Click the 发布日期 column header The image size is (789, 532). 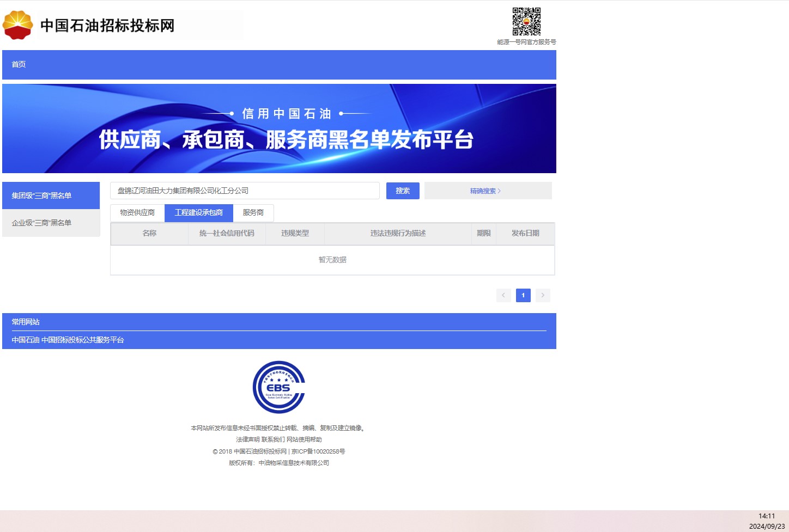pyautogui.click(x=525, y=234)
